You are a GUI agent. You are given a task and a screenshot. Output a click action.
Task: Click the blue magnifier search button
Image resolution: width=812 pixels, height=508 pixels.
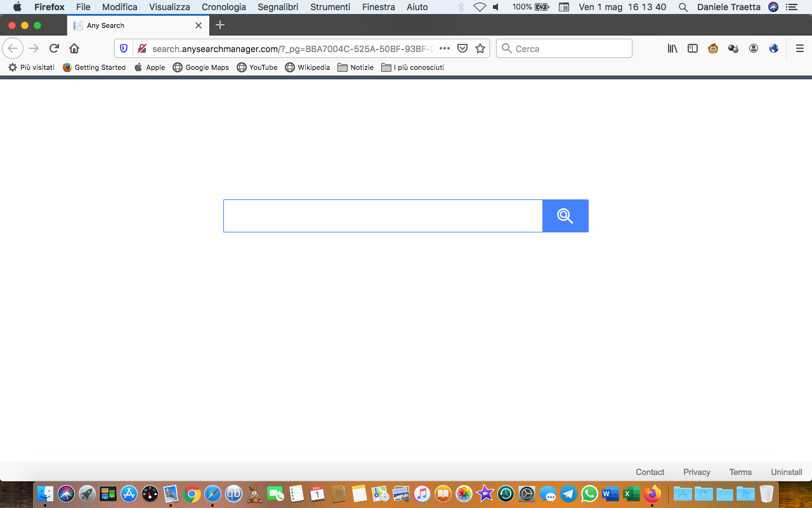[565, 216]
